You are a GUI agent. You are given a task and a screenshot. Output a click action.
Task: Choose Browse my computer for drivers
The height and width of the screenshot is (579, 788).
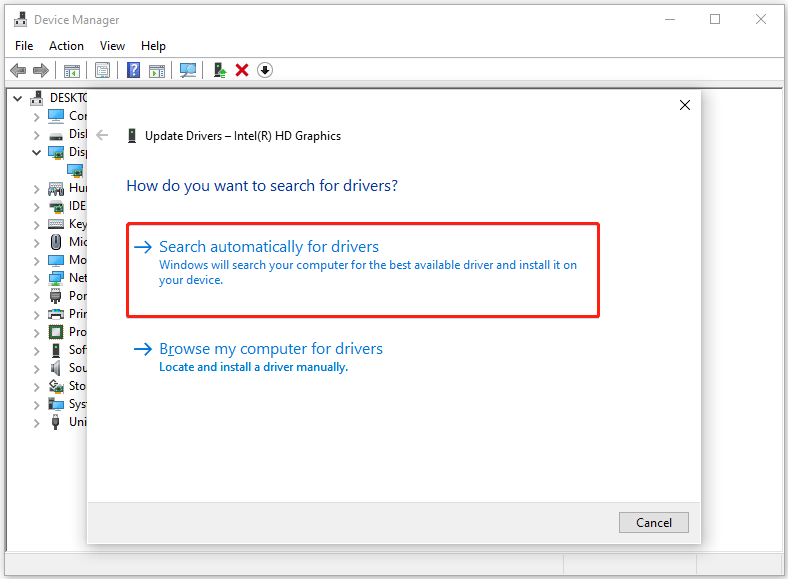258,357
